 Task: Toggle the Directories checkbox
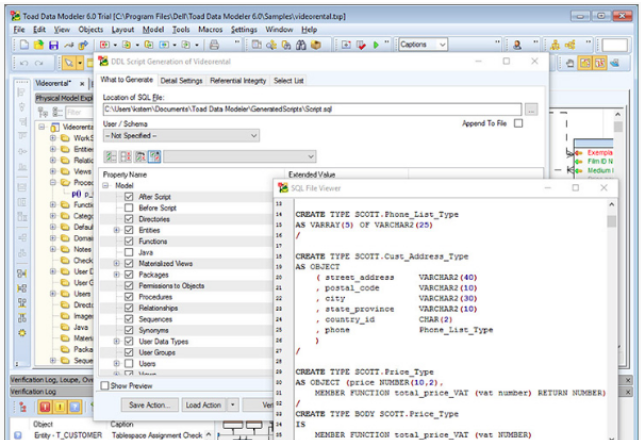click(129, 219)
